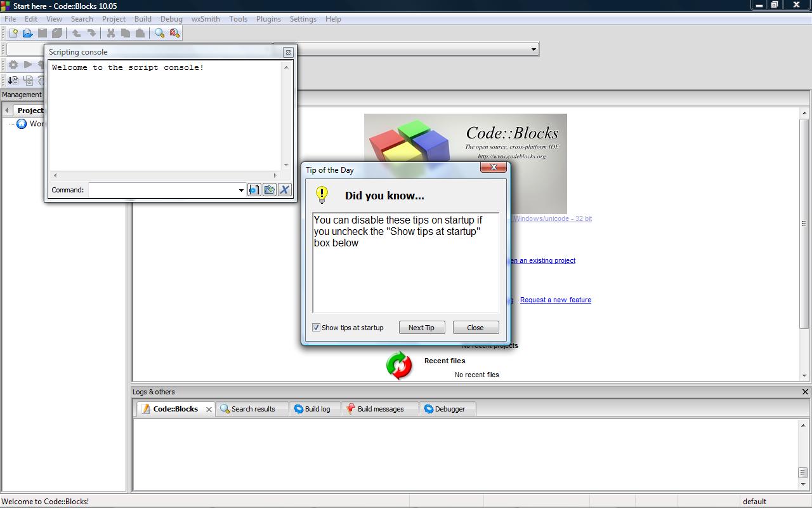Open the Tools menu
Viewport: 812px width, 508px height.
238,19
